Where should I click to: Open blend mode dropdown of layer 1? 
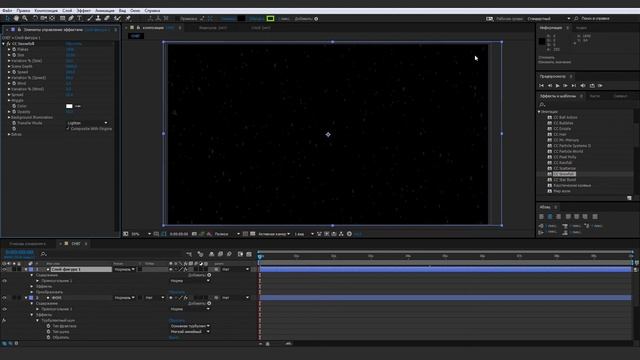tap(124, 269)
